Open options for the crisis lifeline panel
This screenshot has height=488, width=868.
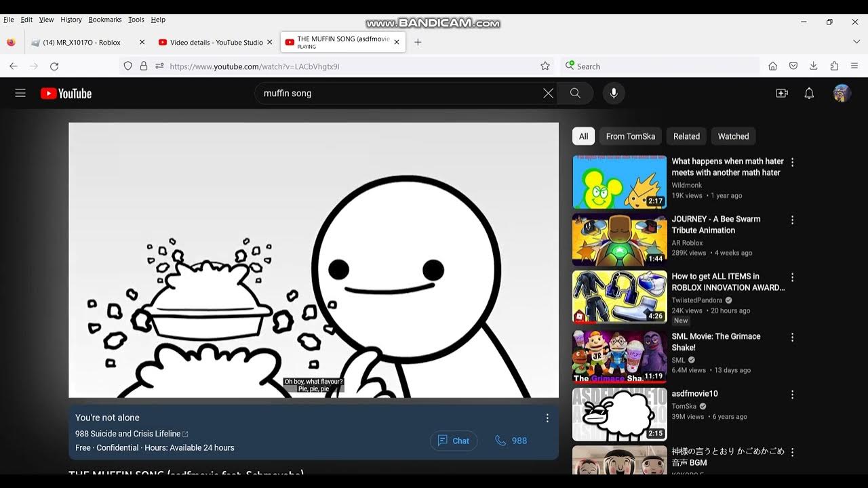click(547, 418)
